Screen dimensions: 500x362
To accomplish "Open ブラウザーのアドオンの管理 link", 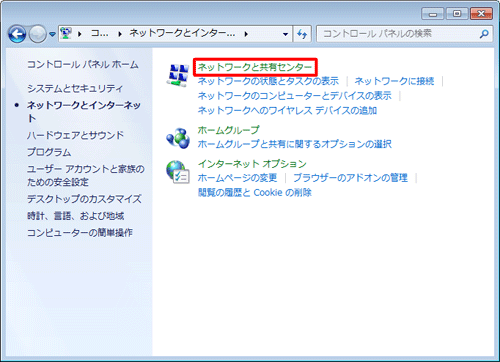I will 350,178.
